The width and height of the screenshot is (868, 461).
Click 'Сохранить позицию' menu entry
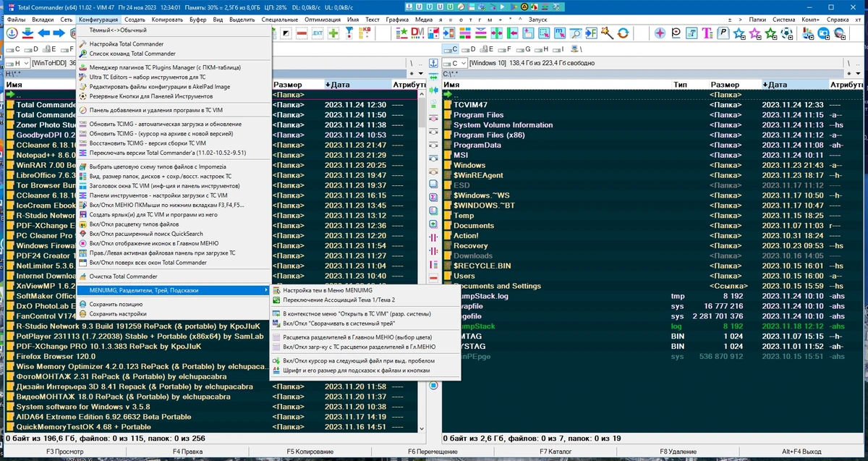pos(117,304)
